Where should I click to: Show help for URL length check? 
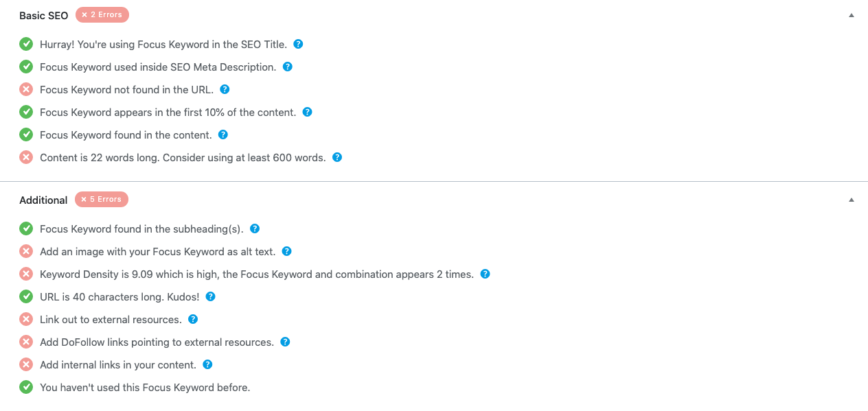point(211,296)
